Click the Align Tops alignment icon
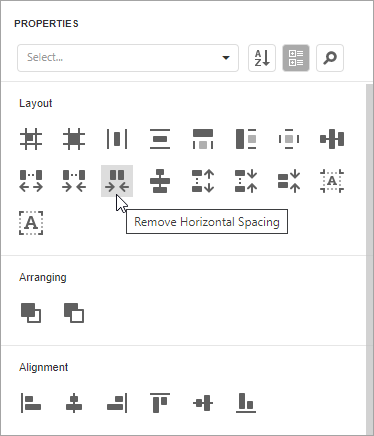Screen dimensions: 374x436 (160, 403)
